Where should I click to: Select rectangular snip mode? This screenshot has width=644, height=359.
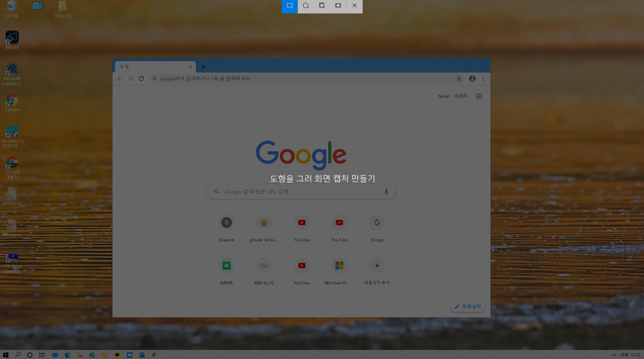tap(290, 6)
